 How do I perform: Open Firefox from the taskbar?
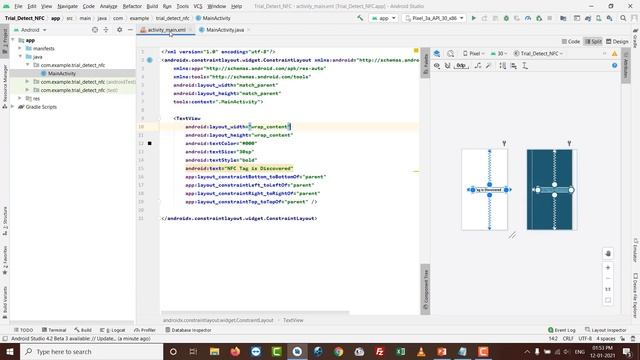235,351
